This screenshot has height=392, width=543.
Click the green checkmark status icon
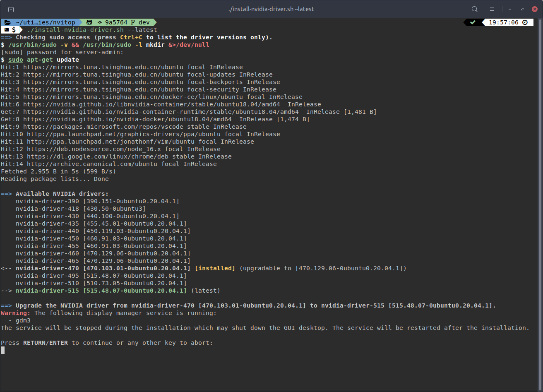coord(473,22)
